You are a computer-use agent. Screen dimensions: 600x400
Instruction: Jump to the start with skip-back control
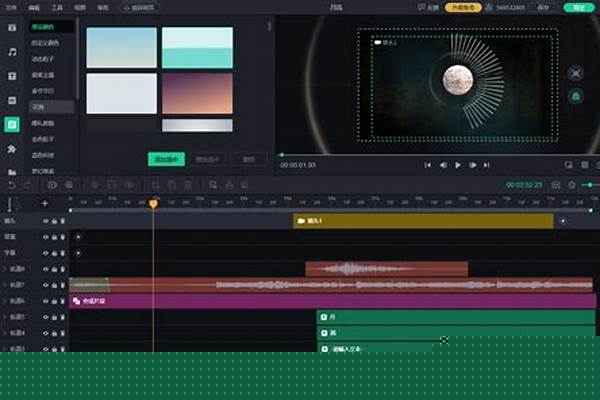pos(427,165)
